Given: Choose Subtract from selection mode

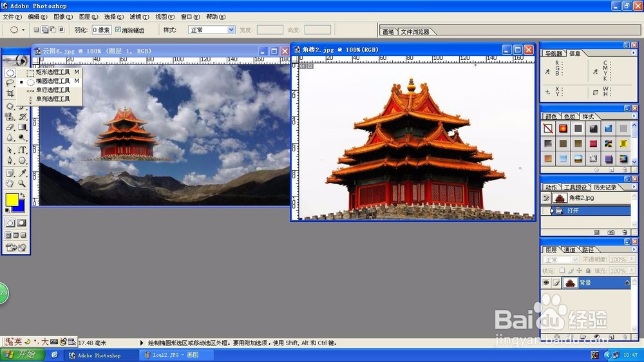Looking at the screenshot, I should pyautogui.click(x=53, y=30).
